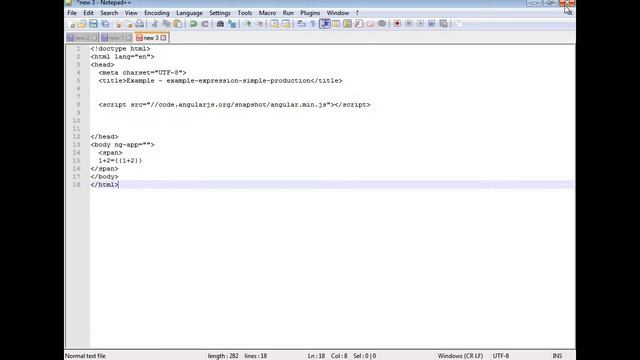The width and height of the screenshot is (640, 360).
Task: Open the Settings menu
Action: 220,13
